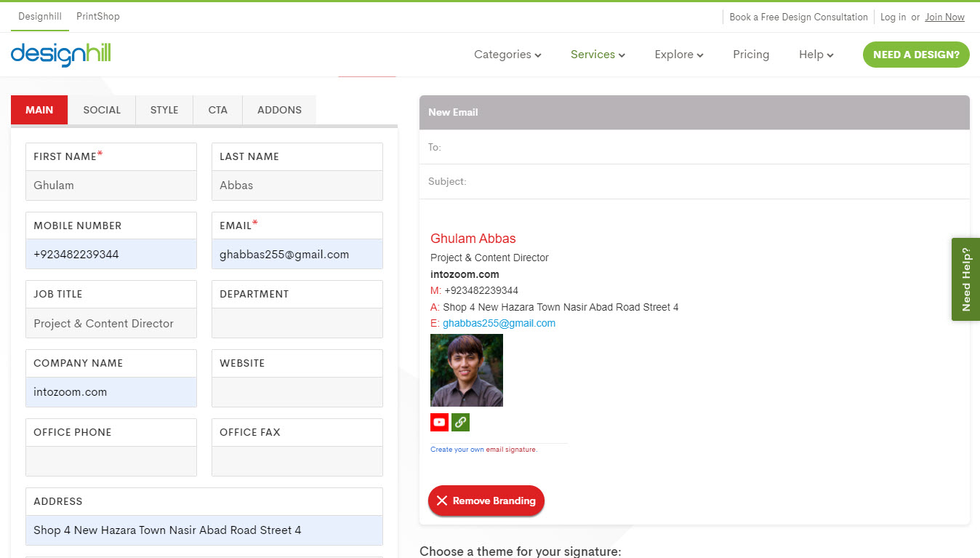The width and height of the screenshot is (980, 558).
Task: Click the Create your own email signature link
Action: pos(483,450)
